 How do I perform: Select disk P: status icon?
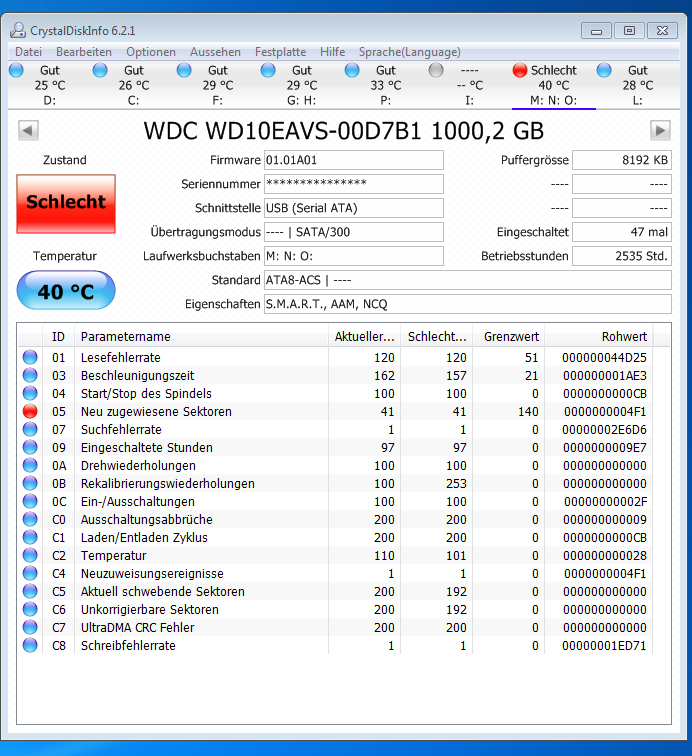click(352, 70)
